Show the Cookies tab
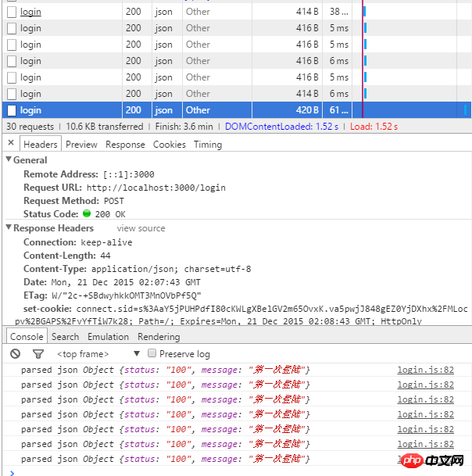 (169, 145)
